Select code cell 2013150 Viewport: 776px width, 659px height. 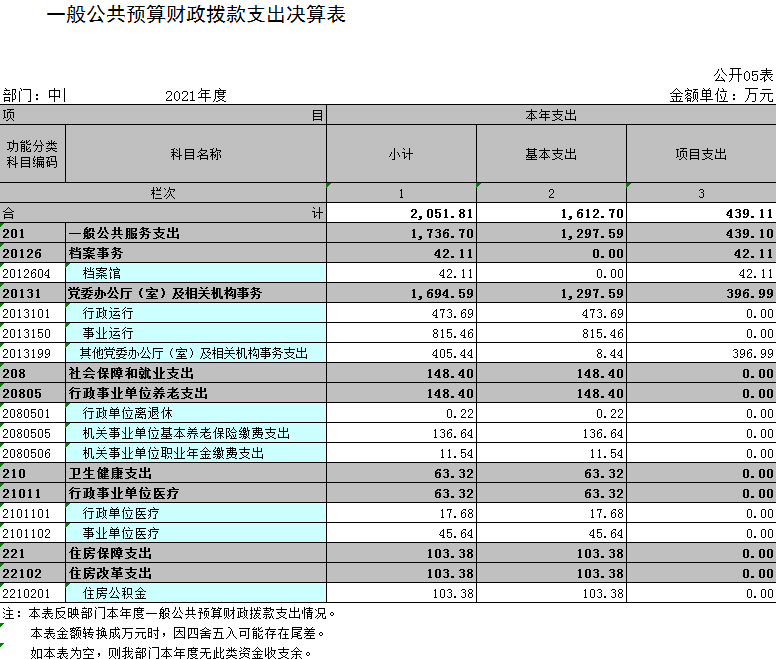(32, 333)
